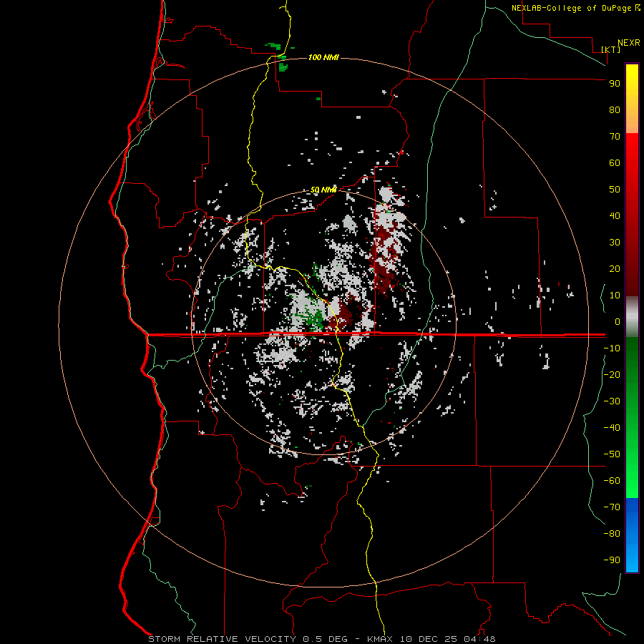Click the 10 value on velocity scale
Screen dimensions: 644x644
tap(615, 296)
